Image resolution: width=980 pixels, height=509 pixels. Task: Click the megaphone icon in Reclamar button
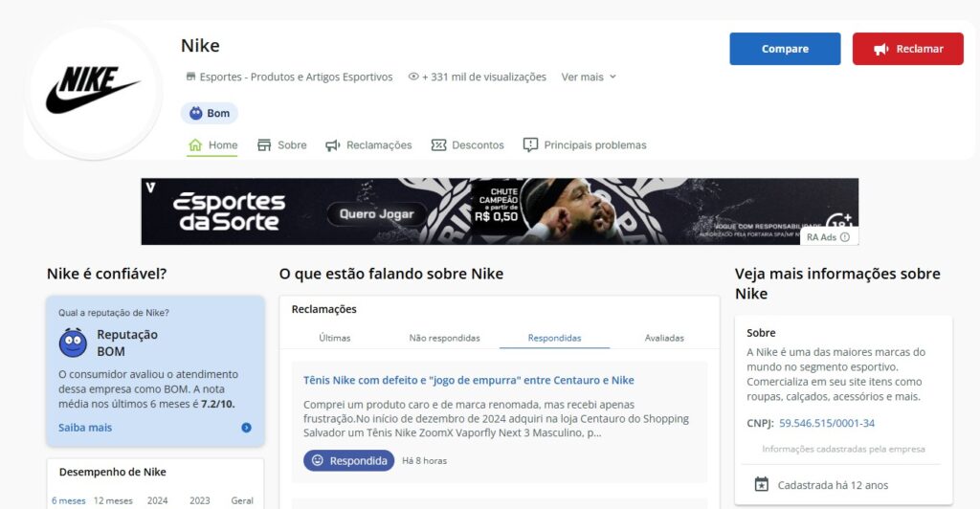[881, 50]
